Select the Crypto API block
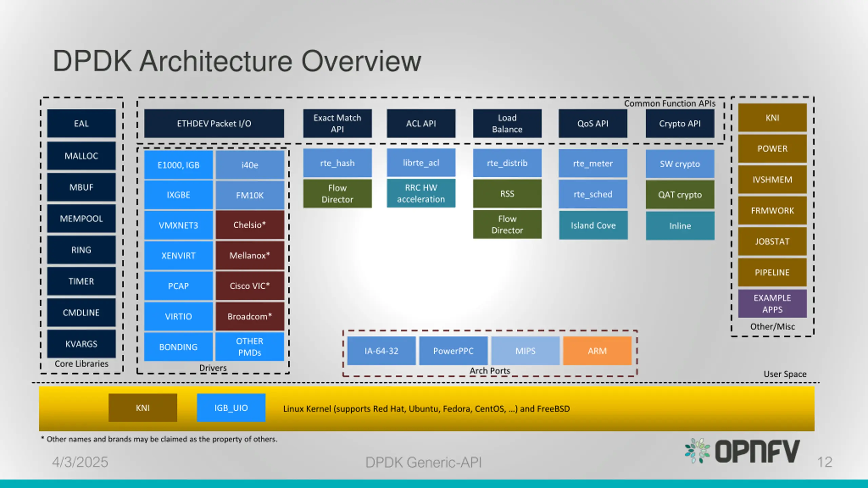868x488 pixels. [x=680, y=123]
